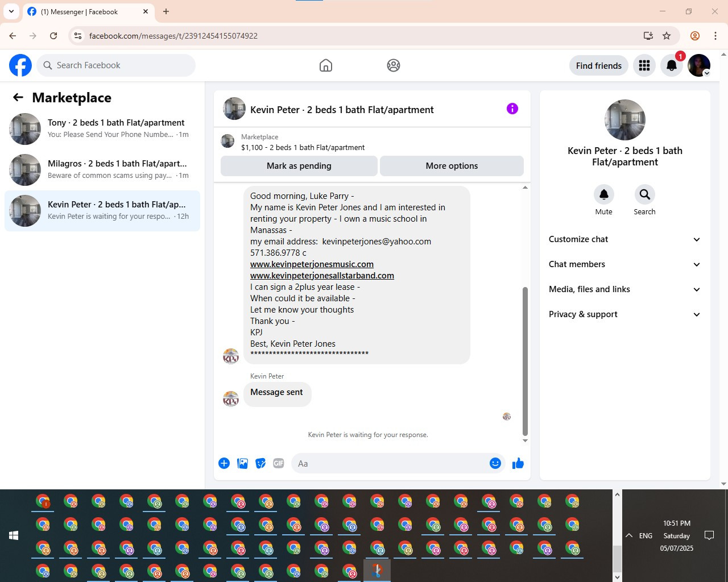
Task: Click the chat scroll up arrow
Action: pyautogui.click(x=525, y=187)
